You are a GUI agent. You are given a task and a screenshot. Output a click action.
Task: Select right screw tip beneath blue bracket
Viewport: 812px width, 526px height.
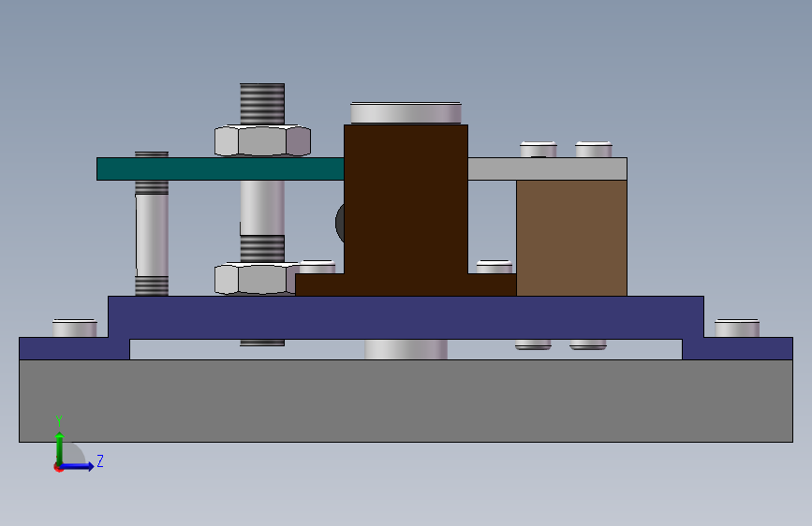point(588,344)
